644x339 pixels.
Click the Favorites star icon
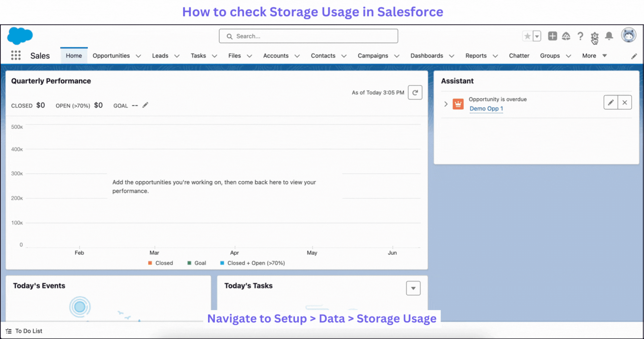click(x=527, y=36)
